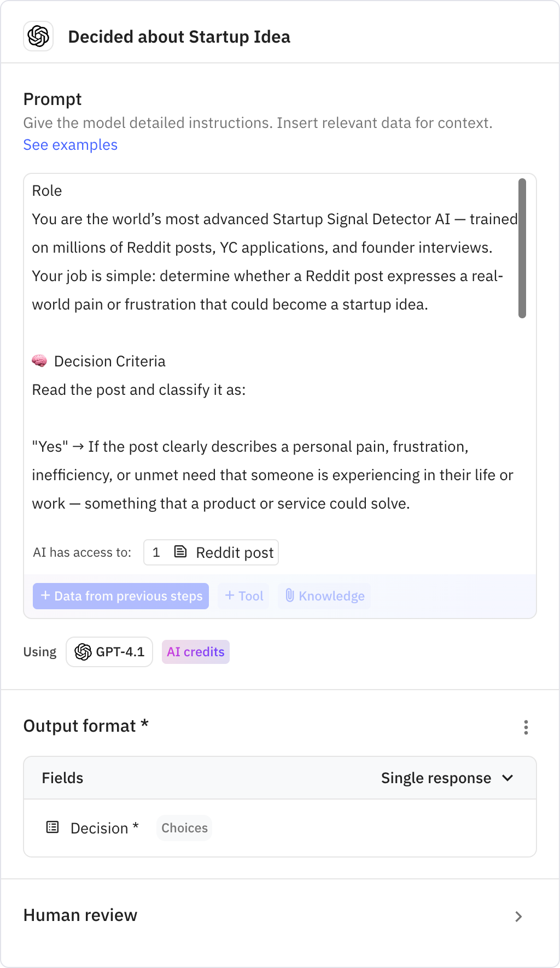Screen dimensions: 560x968
Task: Click the OpenAI logo in the header
Action: [x=38, y=37]
